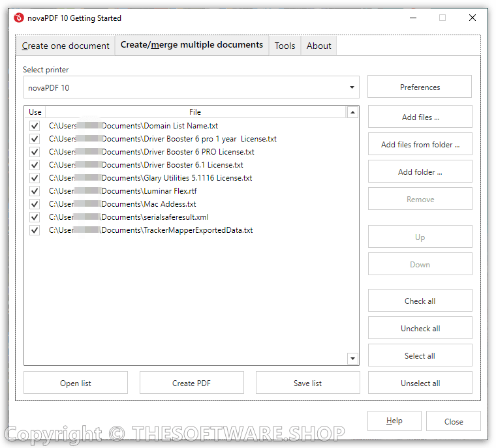496x448 pixels.
Task: Select Driver Booster 6 pro 1 year License.txt path
Action: [x=163, y=139]
